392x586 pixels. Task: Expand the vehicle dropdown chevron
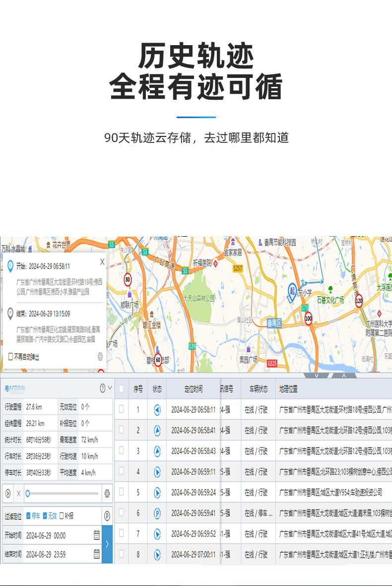pyautogui.click(x=110, y=388)
